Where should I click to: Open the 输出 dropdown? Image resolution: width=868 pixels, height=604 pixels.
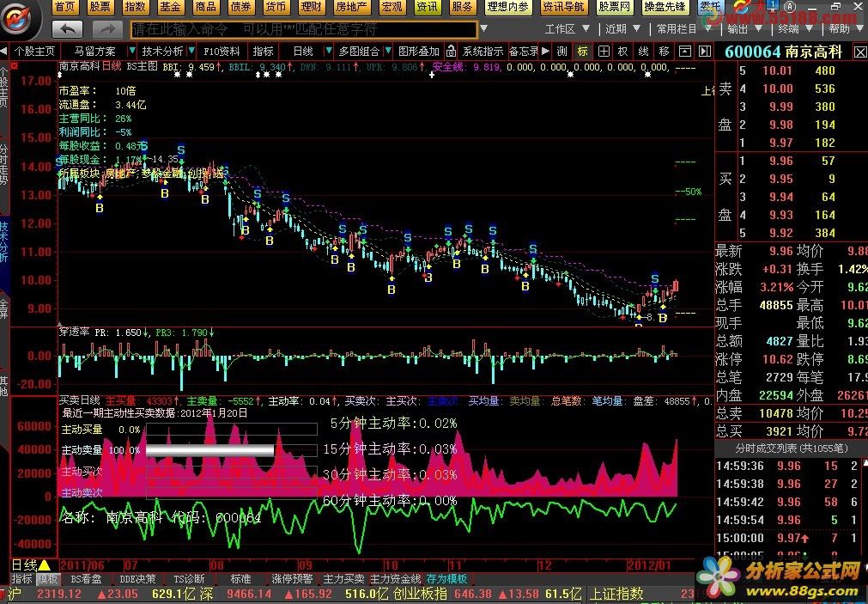[758, 28]
